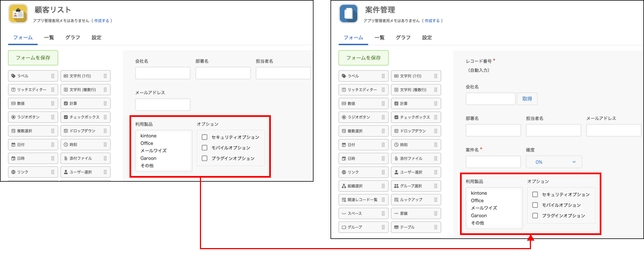Select グループ field in 案件管理 palette
644x256 pixels.
363,227
